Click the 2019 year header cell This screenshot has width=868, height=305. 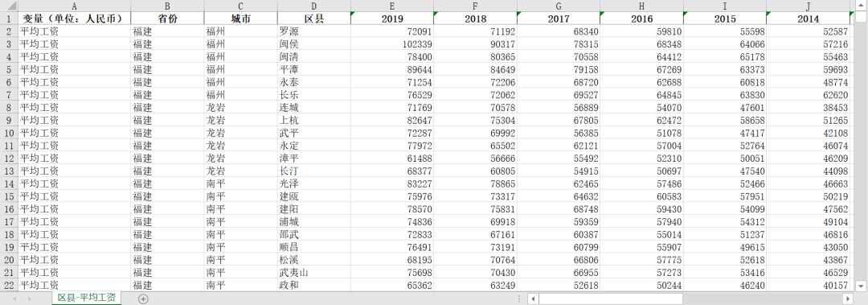coord(392,19)
